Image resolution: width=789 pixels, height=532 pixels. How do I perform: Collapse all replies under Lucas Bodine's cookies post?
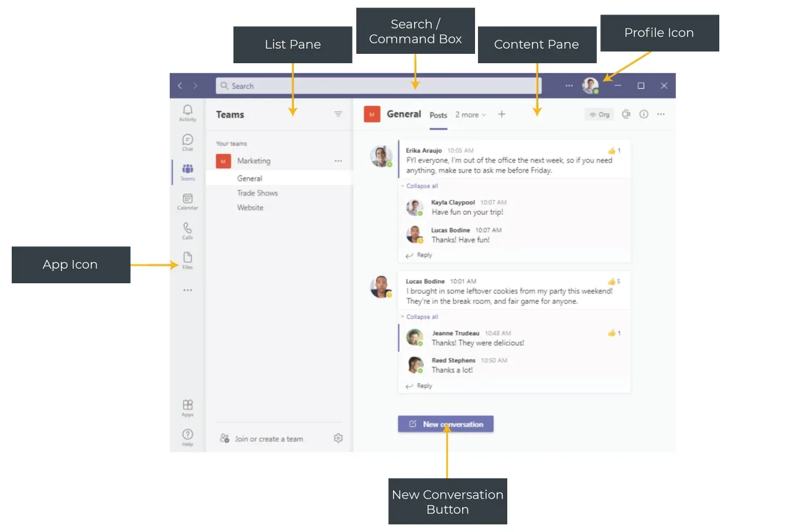pos(422,317)
